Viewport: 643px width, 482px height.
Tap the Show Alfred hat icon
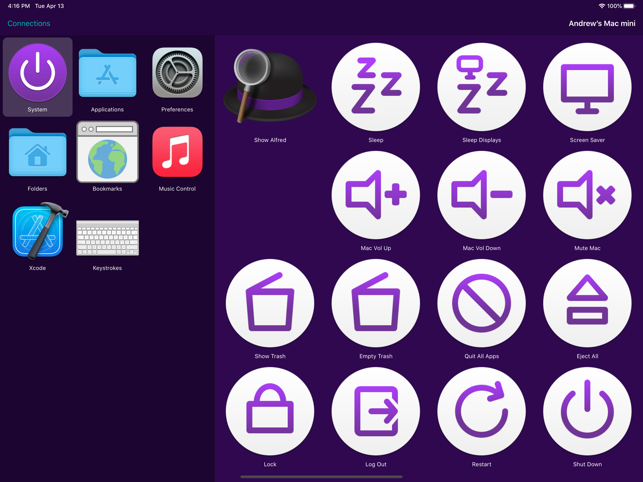point(269,87)
